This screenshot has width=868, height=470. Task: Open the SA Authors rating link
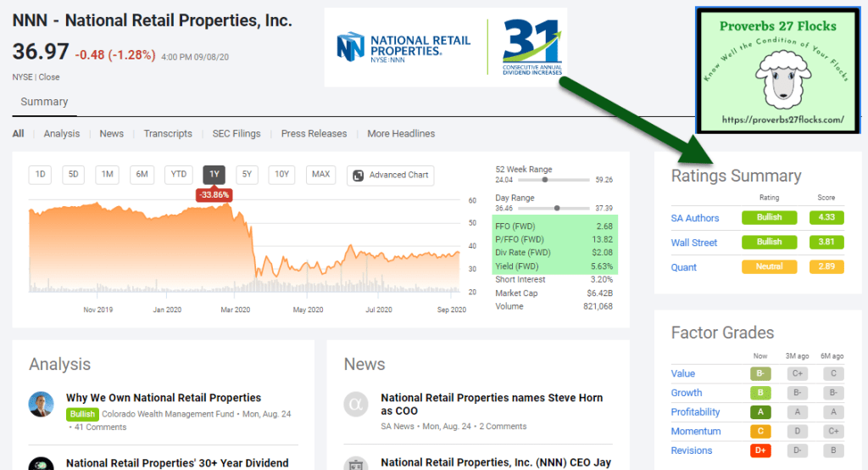pos(695,218)
